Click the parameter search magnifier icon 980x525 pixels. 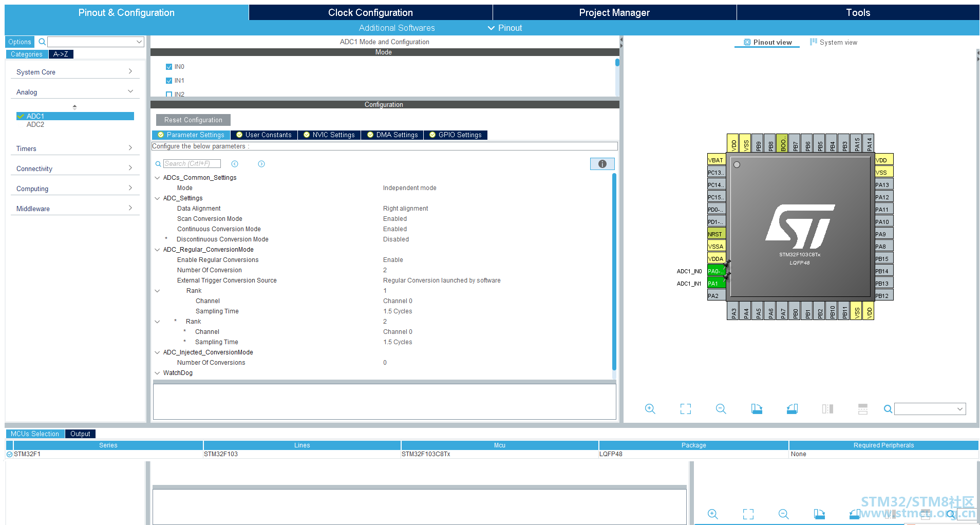point(158,164)
